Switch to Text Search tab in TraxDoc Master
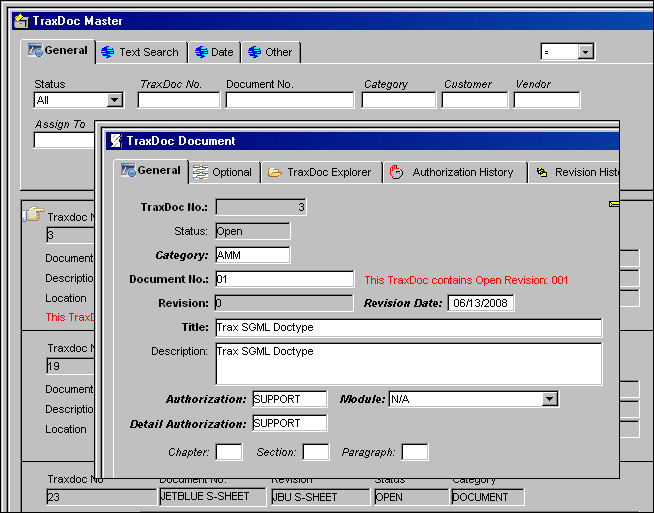Viewport: 654px width, 513px height. click(x=141, y=53)
